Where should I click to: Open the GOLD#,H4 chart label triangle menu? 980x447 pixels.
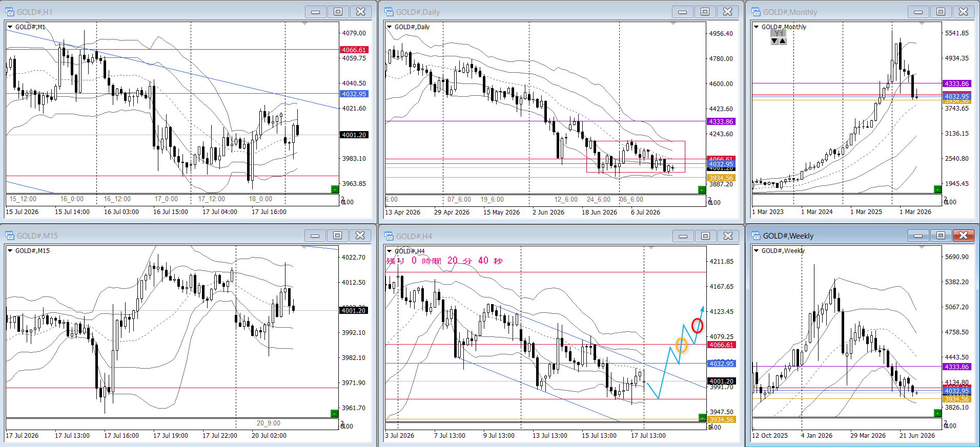(x=389, y=251)
